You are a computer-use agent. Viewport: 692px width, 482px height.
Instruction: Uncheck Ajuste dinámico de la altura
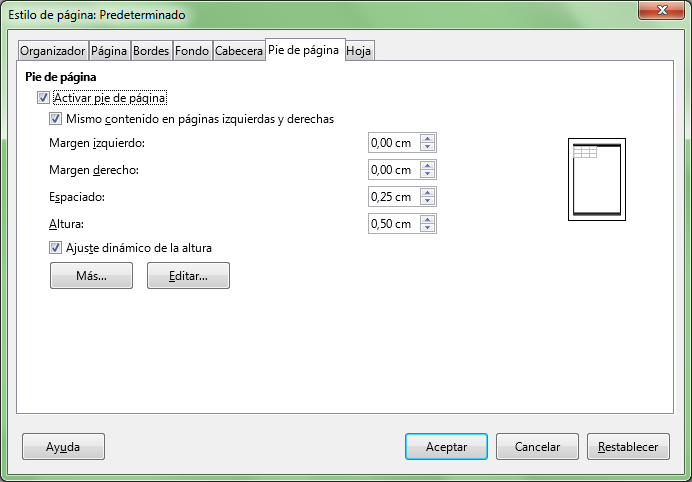pos(56,248)
